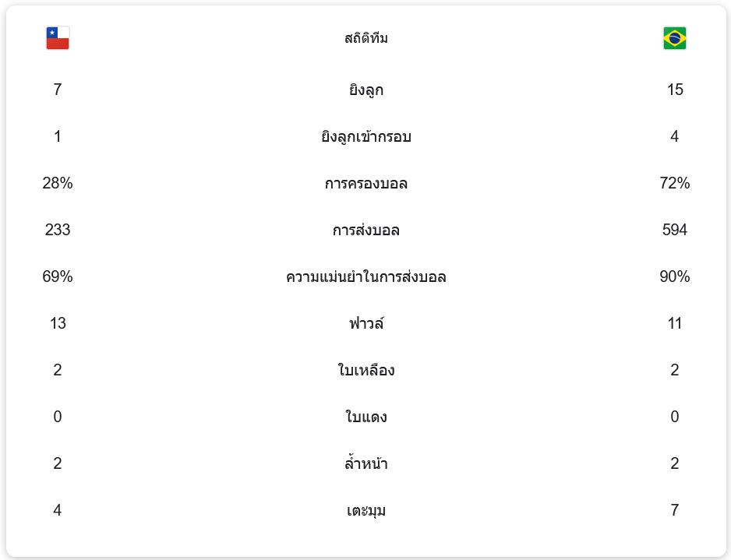Click Brazil's 72% possession value
731x560 pixels.
(674, 184)
